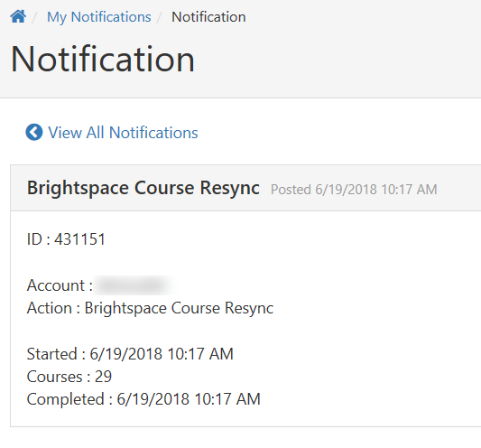481x448 pixels.
Task: Open the home icon in the breadcrumb
Action: (18, 16)
